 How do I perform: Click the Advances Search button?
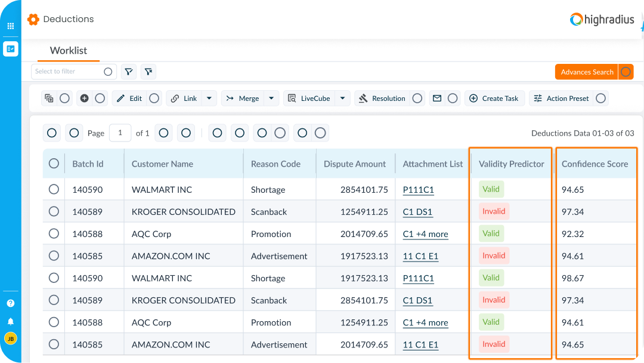point(586,71)
